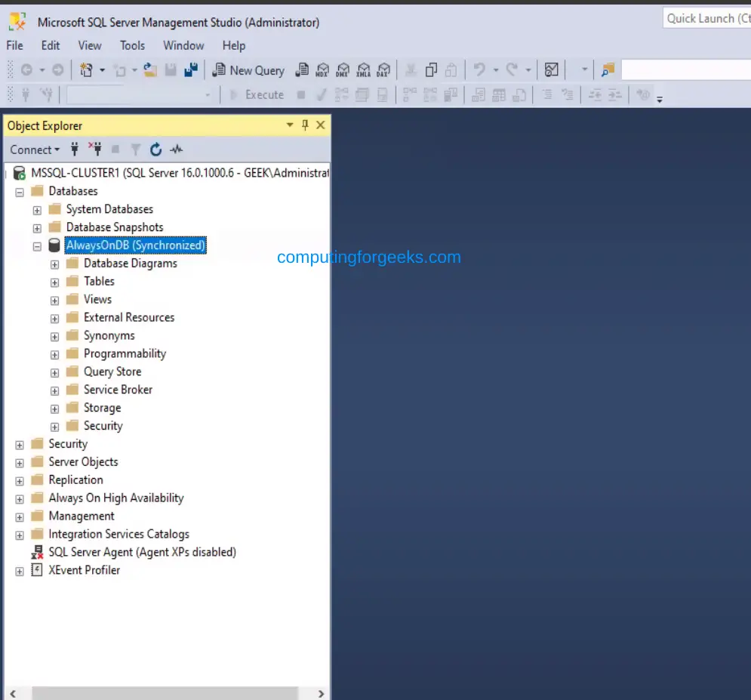Expand Always On High Availability node
751x700 pixels.
[x=20, y=499]
